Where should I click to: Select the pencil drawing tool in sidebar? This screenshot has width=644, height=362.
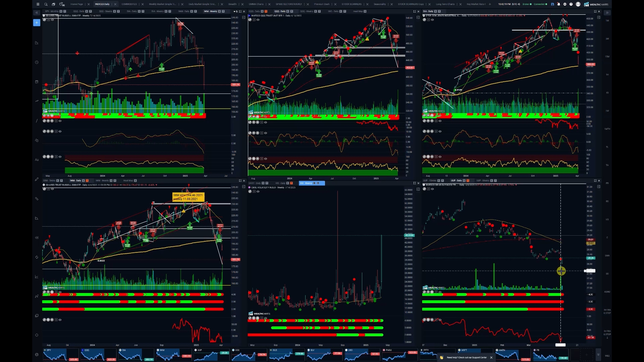[x=37, y=179]
